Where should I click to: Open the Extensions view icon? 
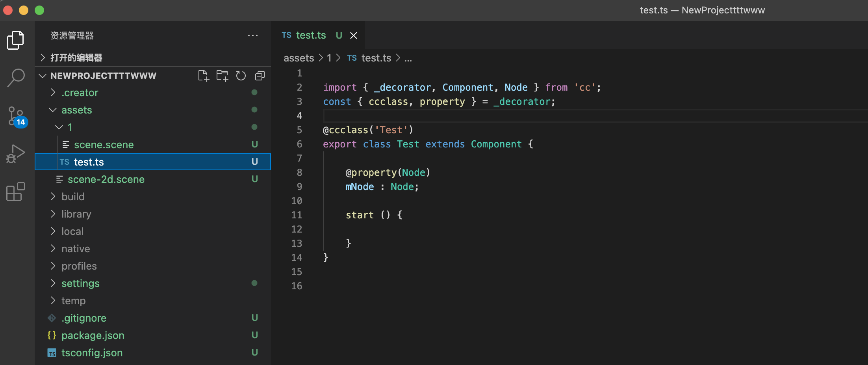click(16, 192)
